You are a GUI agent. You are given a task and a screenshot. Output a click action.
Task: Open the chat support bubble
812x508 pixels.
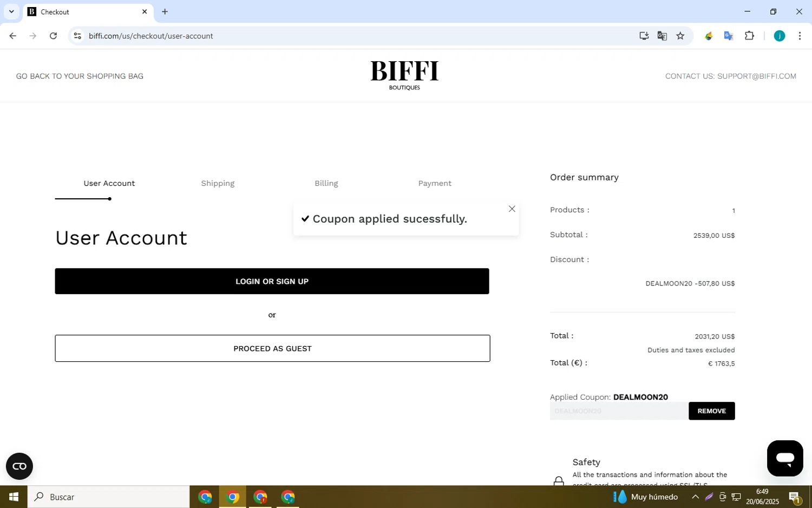pos(785,458)
